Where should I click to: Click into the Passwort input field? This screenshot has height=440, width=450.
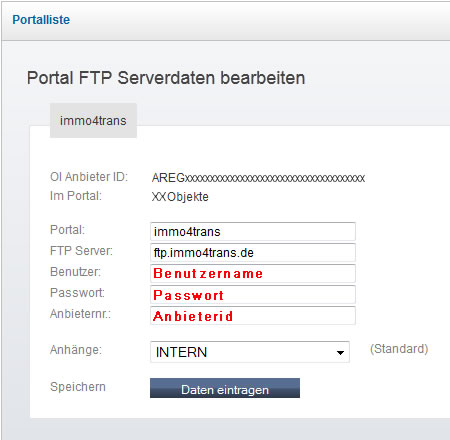(x=253, y=294)
